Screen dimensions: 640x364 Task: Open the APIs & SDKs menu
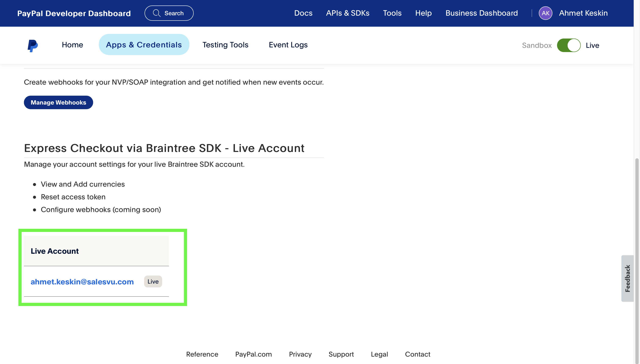[348, 13]
